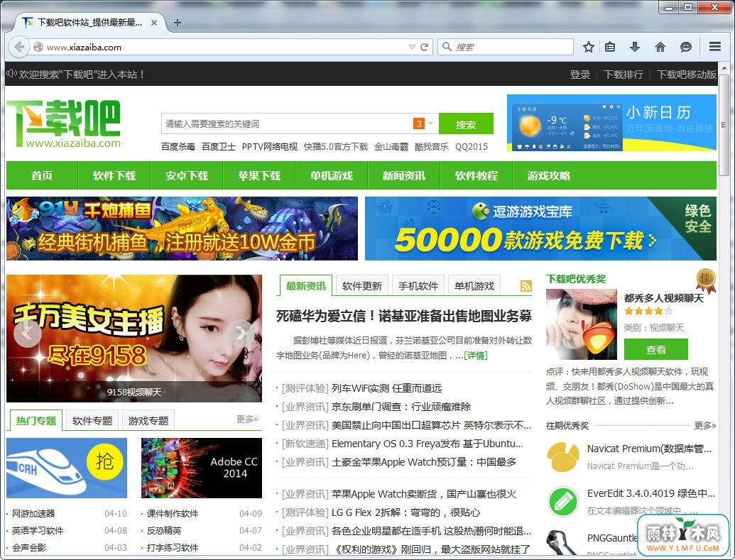Open 更多 link beside 往期优秀奖
Image resolution: width=735 pixels, height=560 pixels.
705,426
